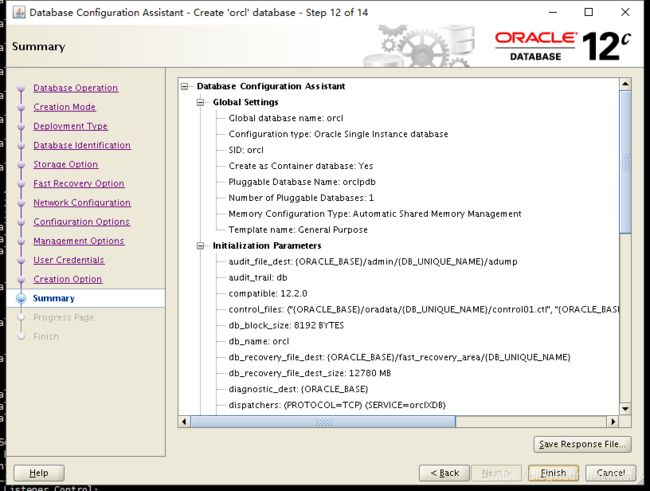Select 'Create as Container database: Yes' row
The width and height of the screenshot is (650, 491).
(301, 166)
